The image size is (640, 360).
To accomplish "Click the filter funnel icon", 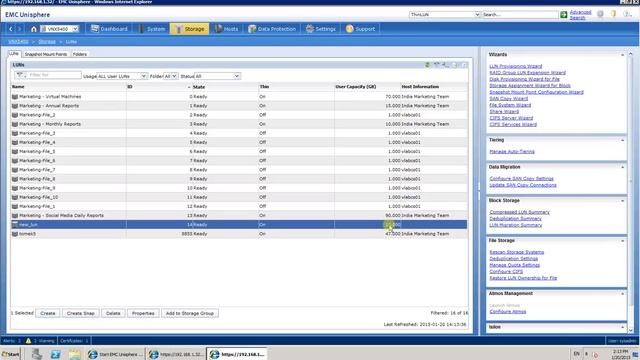I will click(x=20, y=75).
